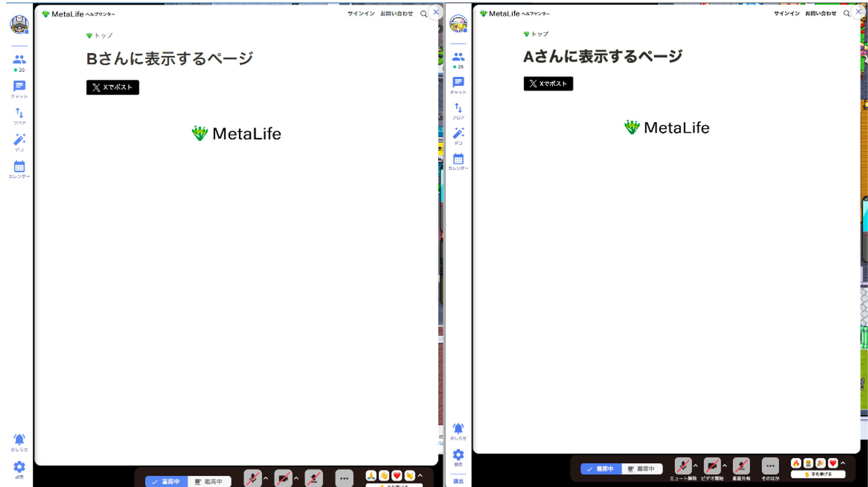Open the チャット panel in the left window
The image size is (868, 487).
(x=19, y=89)
